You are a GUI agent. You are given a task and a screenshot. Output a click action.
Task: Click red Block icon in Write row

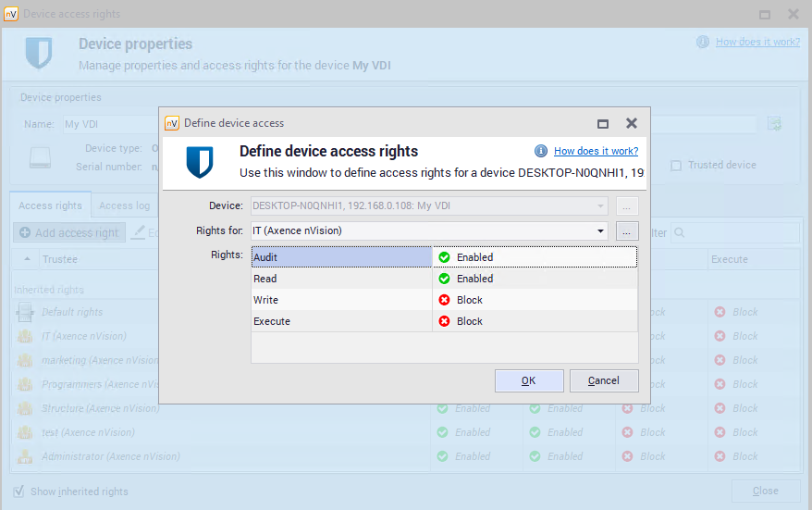coord(444,300)
